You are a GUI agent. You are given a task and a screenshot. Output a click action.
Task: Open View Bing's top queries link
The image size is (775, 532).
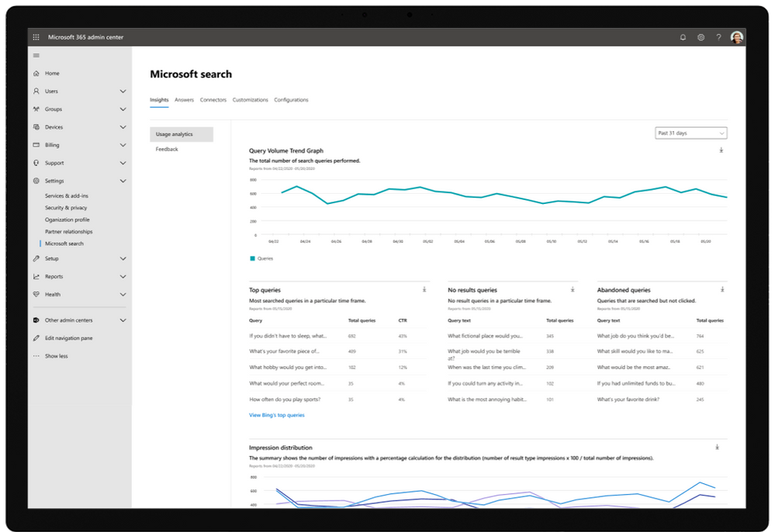tap(277, 415)
